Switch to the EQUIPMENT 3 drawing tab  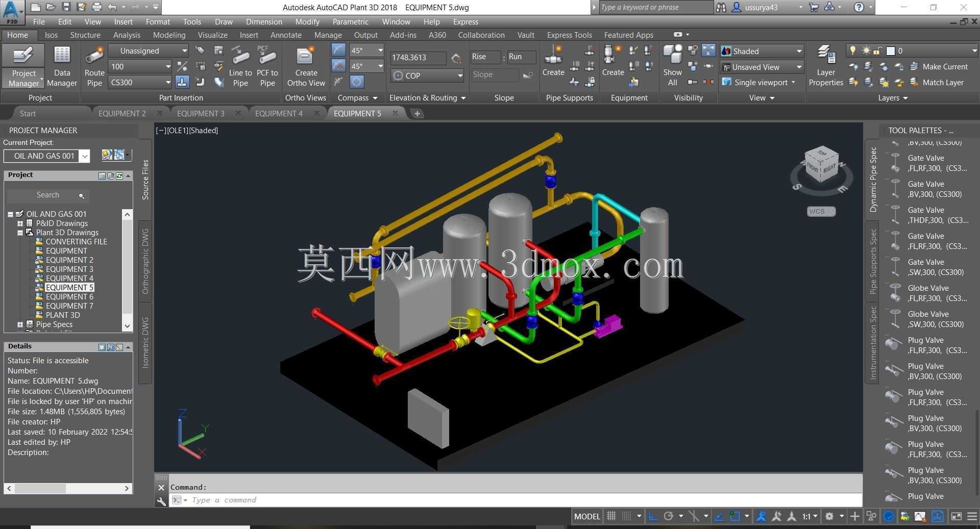coord(201,113)
